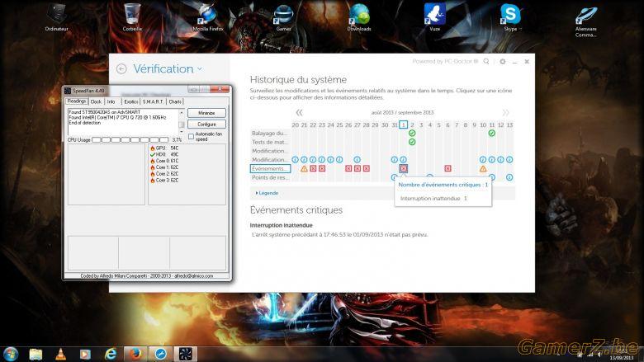Select the critical event icon on day 26
The height and width of the screenshot is (362, 644).
(x=348, y=168)
